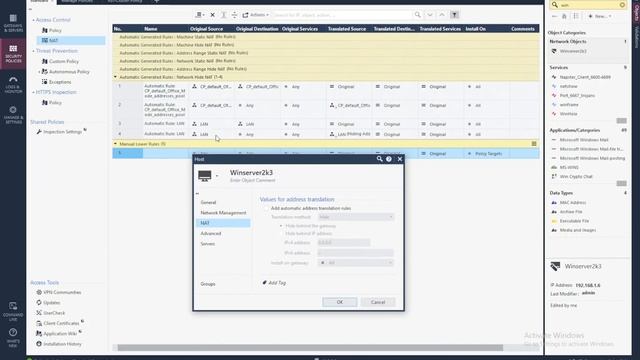The image size is (640, 360).
Task: Click the search icon in Host dialog title
Action: click(x=379, y=159)
